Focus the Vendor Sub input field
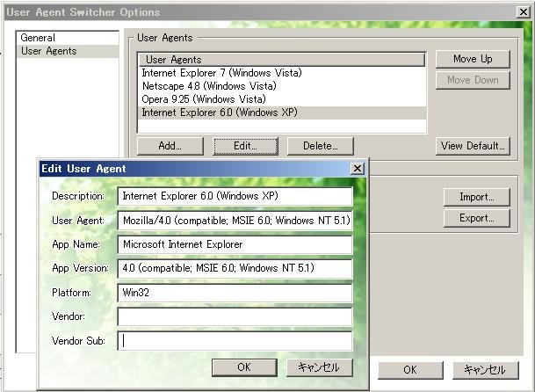The image size is (535, 392). tap(235, 341)
